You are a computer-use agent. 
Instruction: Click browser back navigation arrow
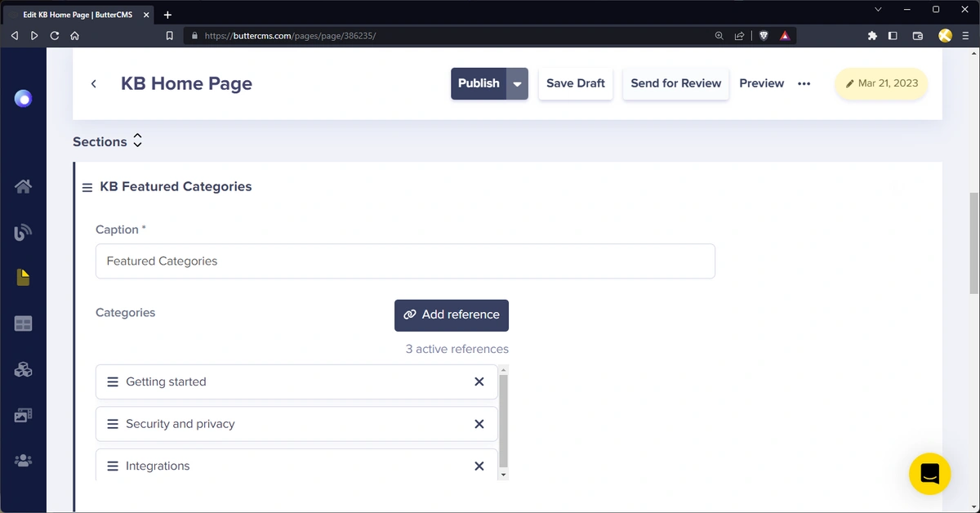(14, 36)
